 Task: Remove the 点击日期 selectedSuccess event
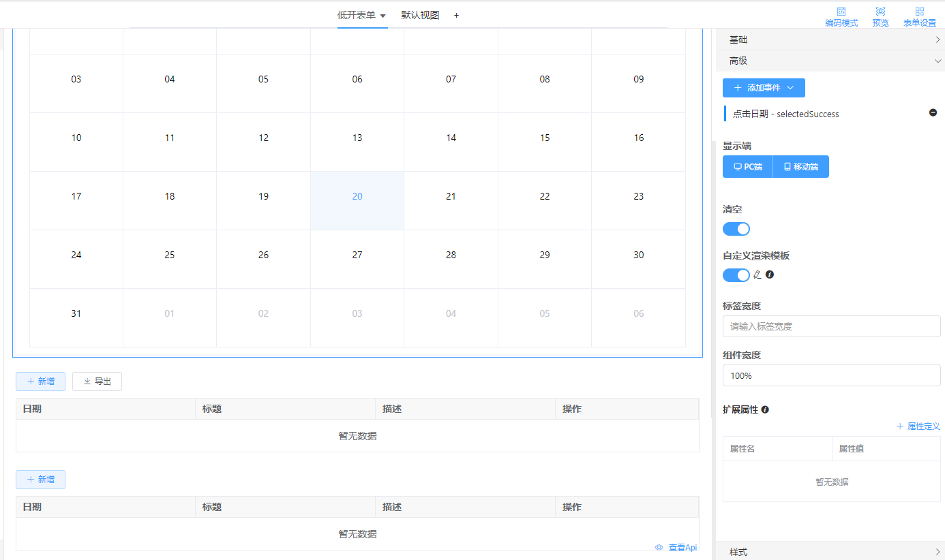(933, 112)
